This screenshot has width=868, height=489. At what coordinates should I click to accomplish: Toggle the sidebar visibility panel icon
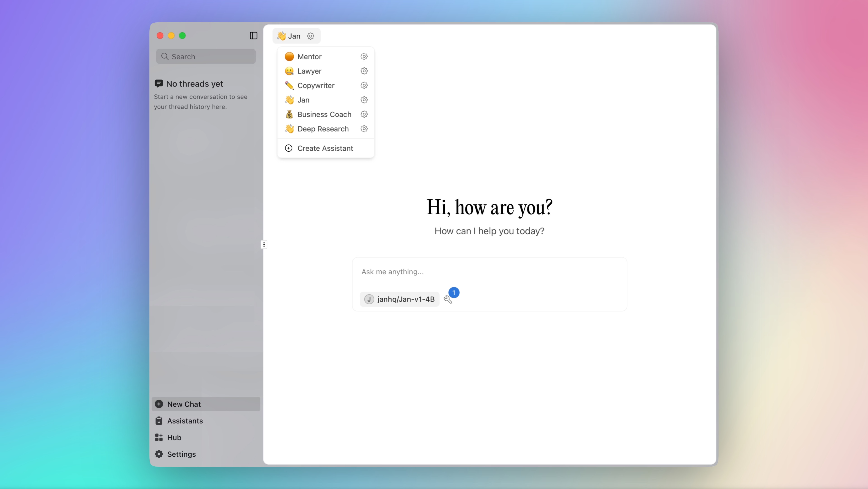coord(253,35)
